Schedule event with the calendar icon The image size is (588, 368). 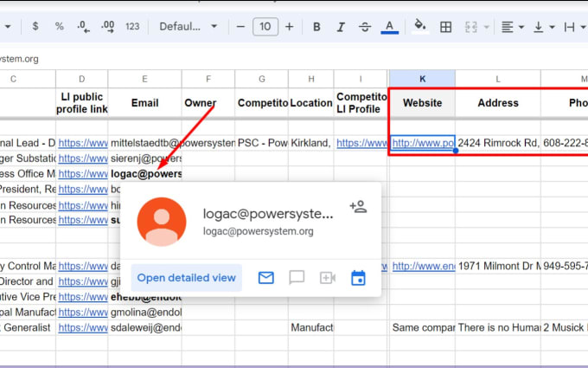pos(358,278)
